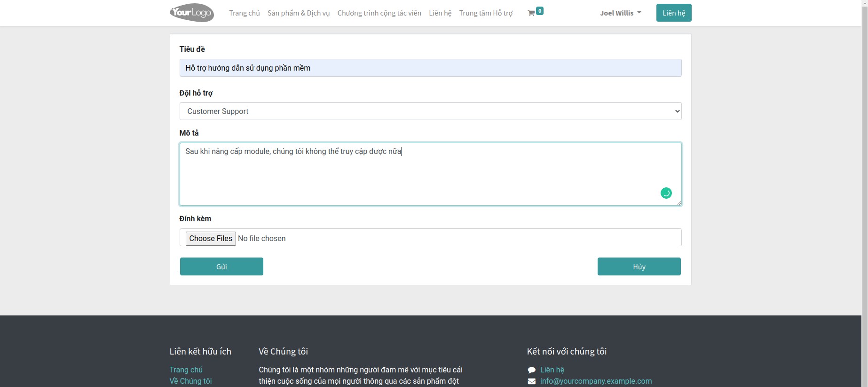Viewport: 868px width, 387px height.
Task: Open Trang chủ in the navigation bar
Action: click(x=244, y=13)
